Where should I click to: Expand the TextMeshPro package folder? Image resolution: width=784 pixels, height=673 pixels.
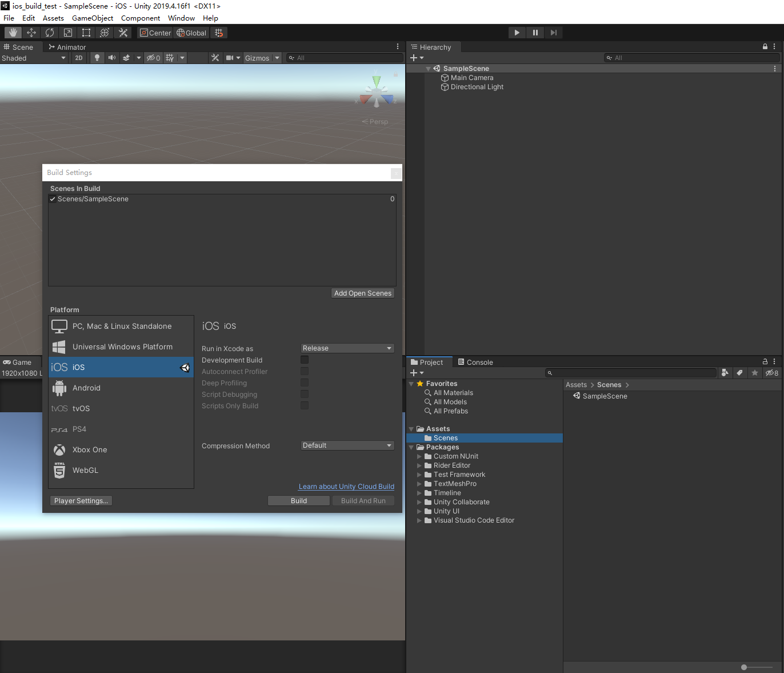click(x=419, y=484)
